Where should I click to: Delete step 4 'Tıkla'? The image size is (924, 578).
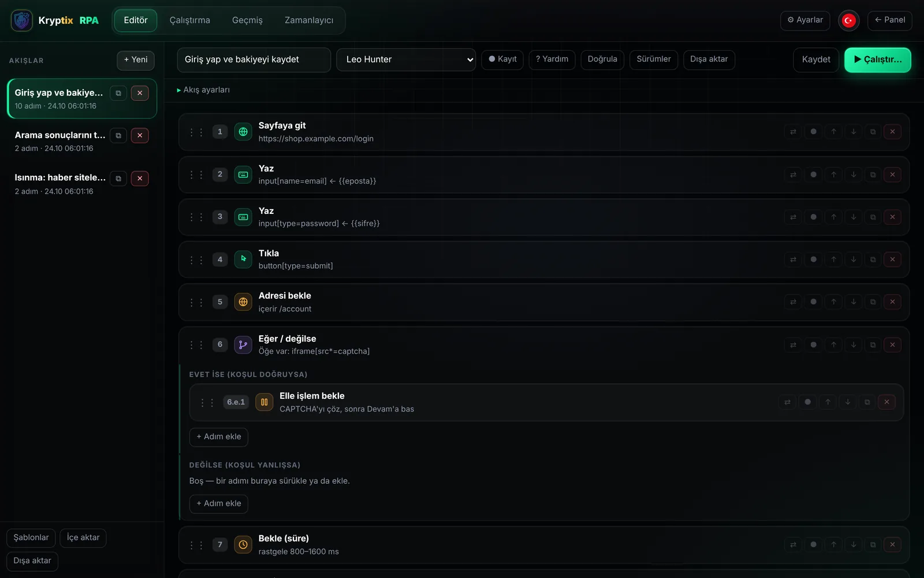point(892,260)
